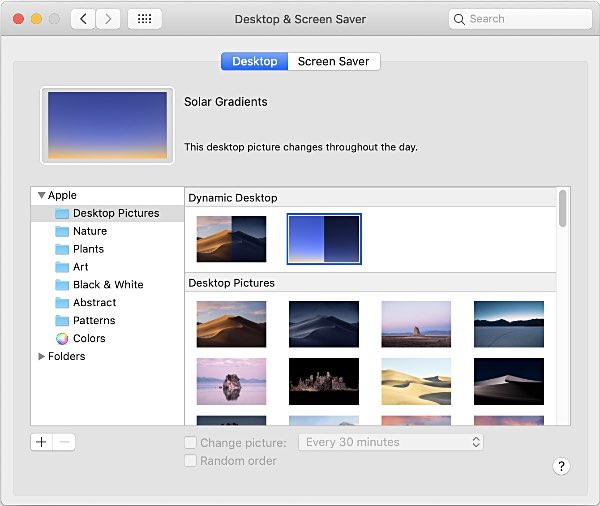Click the forward navigation arrow
The image size is (600, 506).
pos(108,19)
